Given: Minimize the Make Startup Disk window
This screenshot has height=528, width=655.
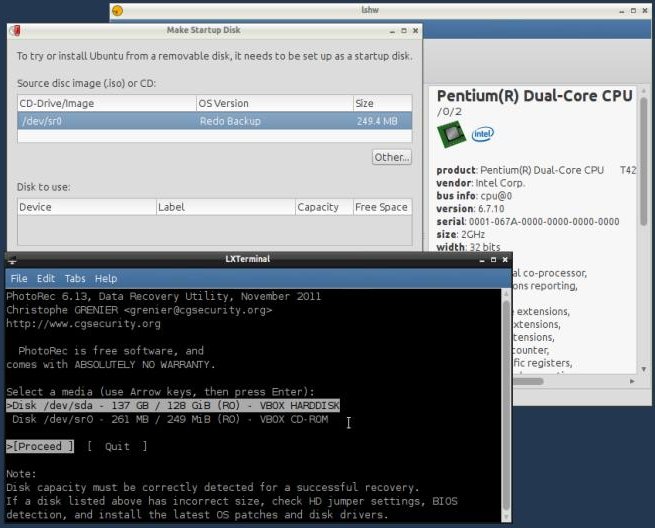Looking at the screenshot, I should click(x=392, y=31).
